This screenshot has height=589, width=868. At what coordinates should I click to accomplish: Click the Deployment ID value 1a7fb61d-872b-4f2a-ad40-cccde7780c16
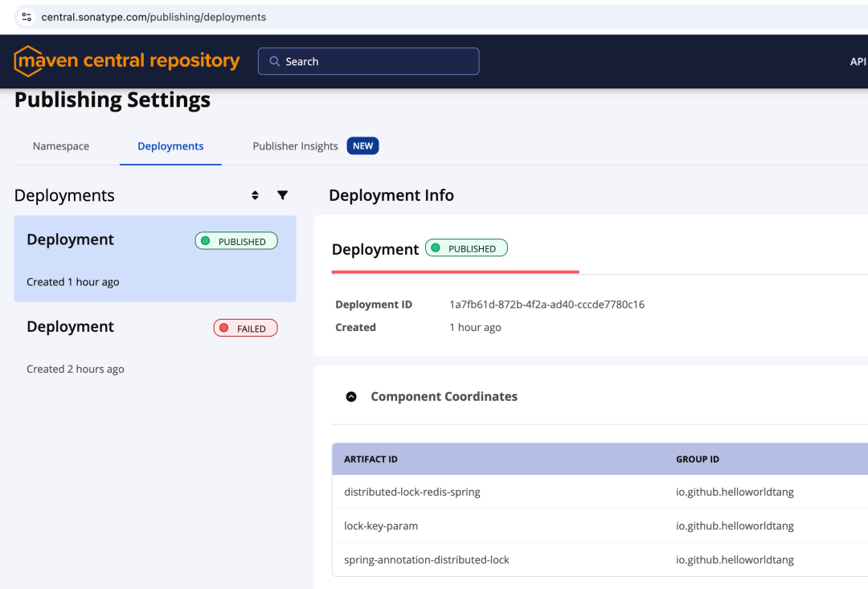(547, 305)
